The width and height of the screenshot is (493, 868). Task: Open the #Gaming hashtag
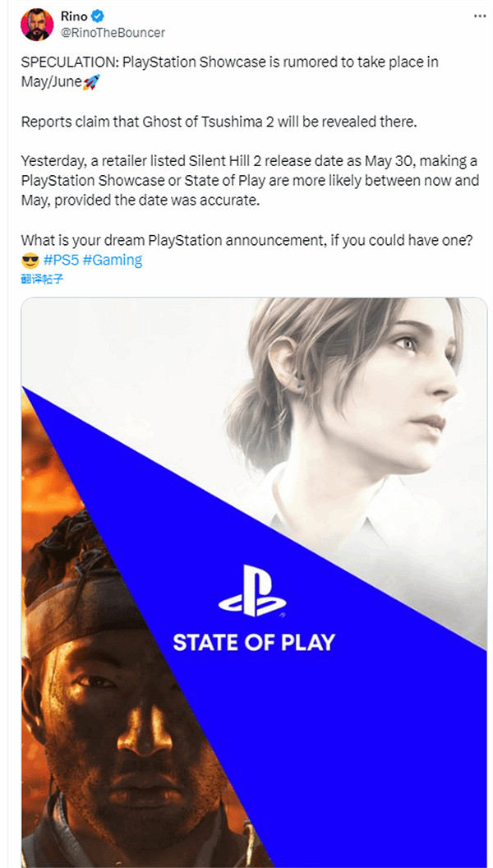pyautogui.click(x=113, y=261)
